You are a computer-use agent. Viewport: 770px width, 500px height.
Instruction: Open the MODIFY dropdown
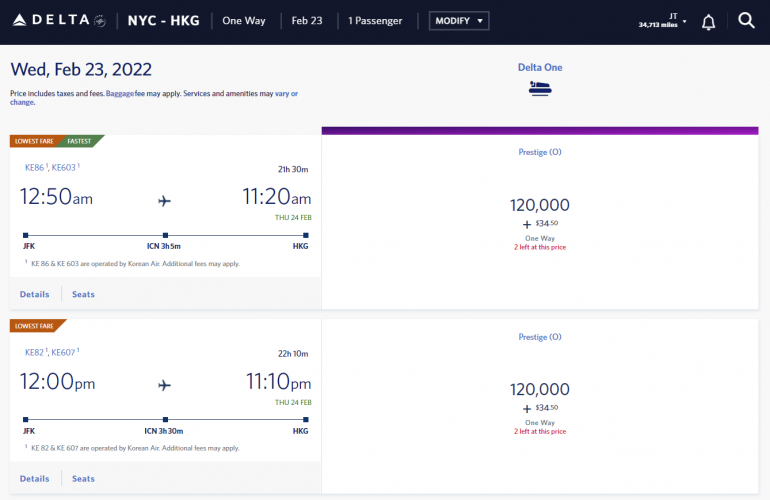click(459, 21)
